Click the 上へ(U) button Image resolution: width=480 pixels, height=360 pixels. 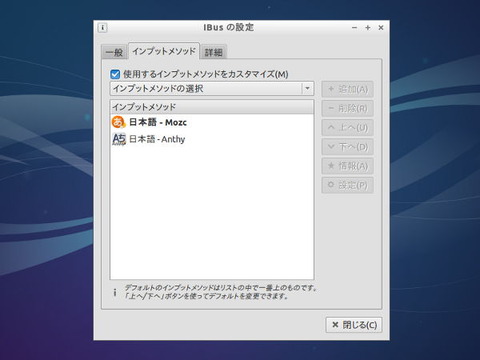pos(347,128)
